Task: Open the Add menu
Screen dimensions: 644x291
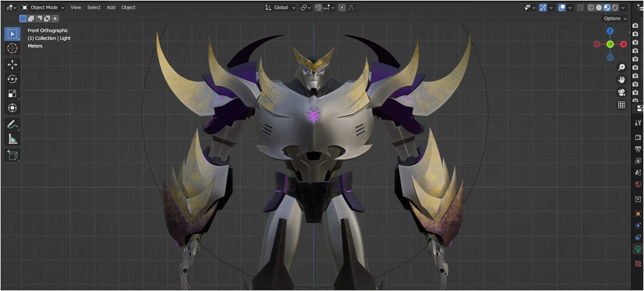Action: [x=111, y=7]
